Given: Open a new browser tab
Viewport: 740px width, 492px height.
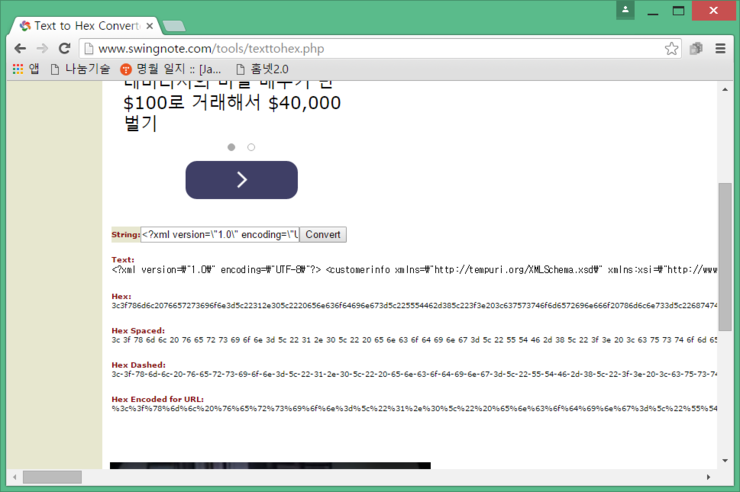Looking at the screenshot, I should [x=173, y=25].
